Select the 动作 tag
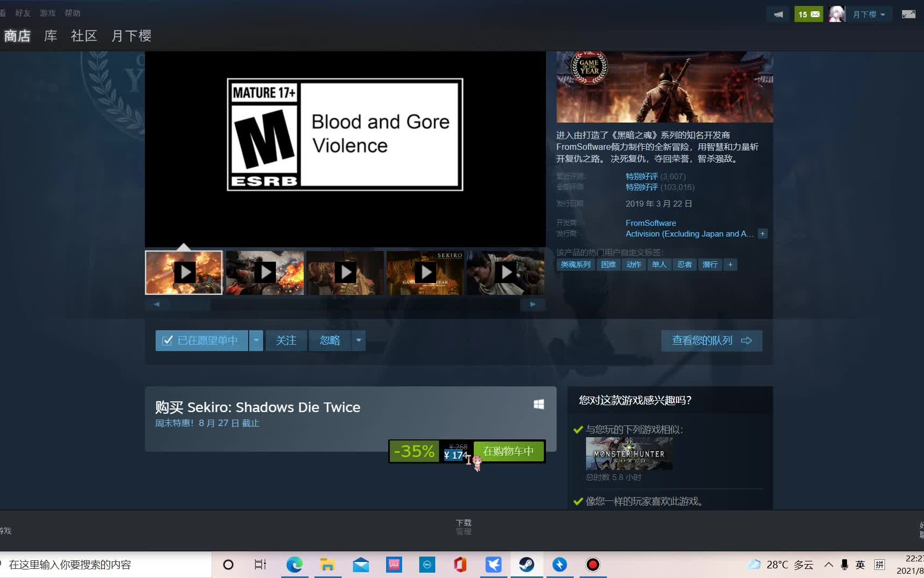This screenshot has height=578, width=924. click(634, 264)
